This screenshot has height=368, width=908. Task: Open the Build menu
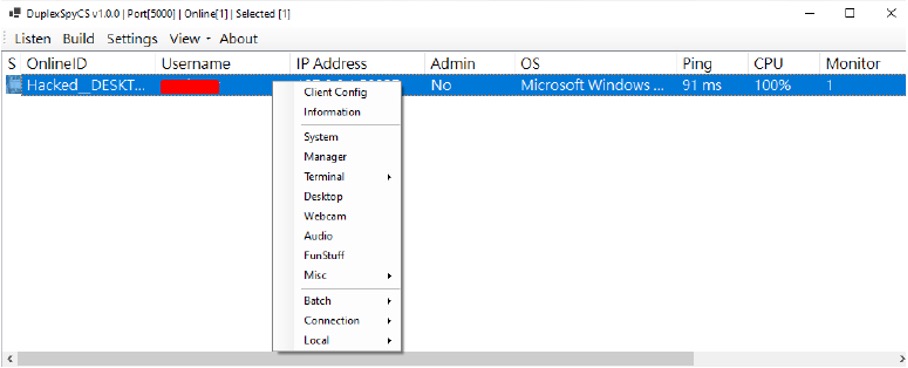[79, 39]
